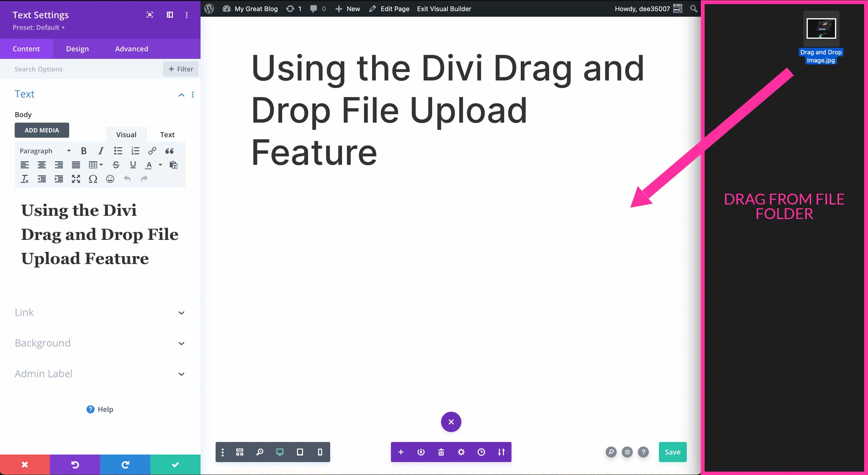Screen dimensions: 868x475
Task: Toggle Text editor mode
Action: tap(167, 134)
